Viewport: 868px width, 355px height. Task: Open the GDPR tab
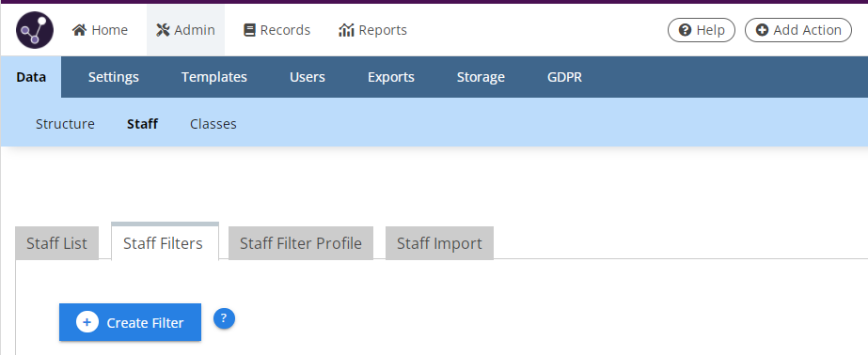pyautogui.click(x=564, y=77)
